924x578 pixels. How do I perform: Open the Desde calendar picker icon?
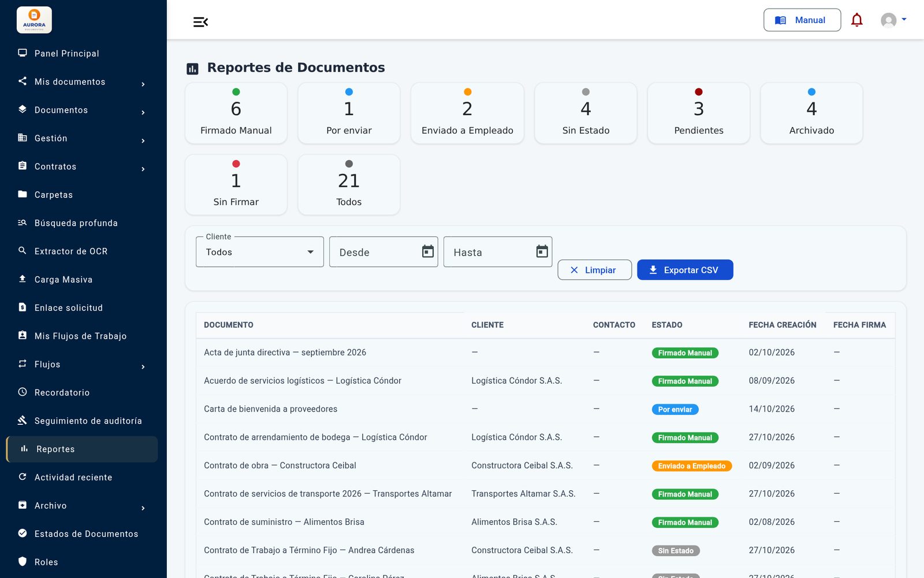[x=428, y=251]
